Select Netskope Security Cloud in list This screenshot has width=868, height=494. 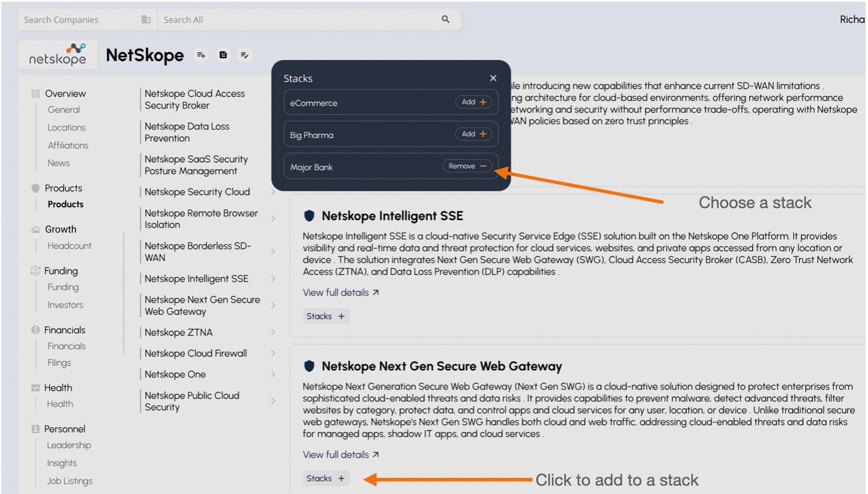point(197,192)
